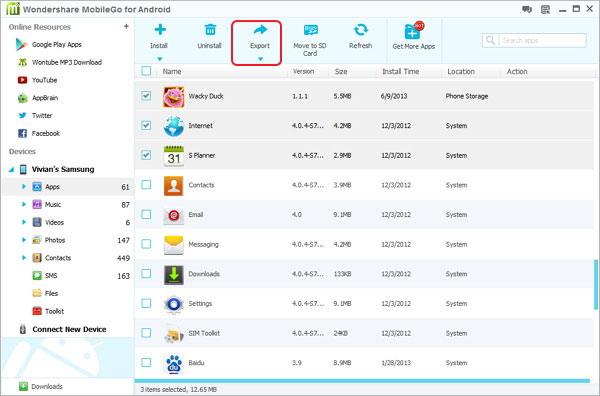This screenshot has height=396, width=600.
Task: Check the Contacts app checkbox
Action: [x=146, y=185]
